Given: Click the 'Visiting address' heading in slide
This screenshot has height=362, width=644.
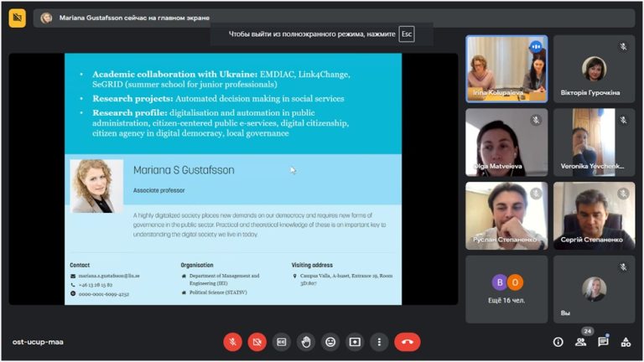Looking at the screenshot, I should pos(312,265).
